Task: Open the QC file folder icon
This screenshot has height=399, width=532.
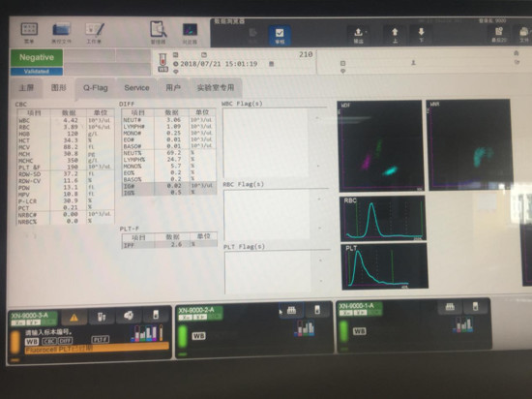Action: (x=61, y=33)
